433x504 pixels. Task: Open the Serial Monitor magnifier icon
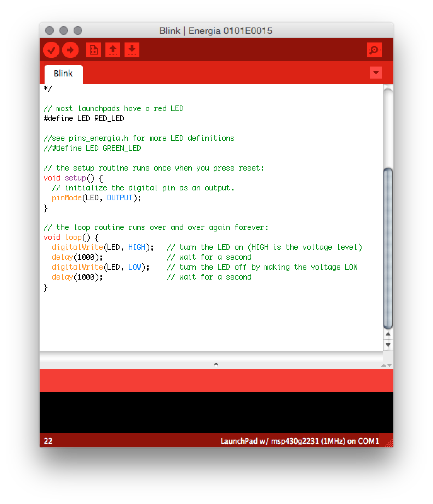(x=374, y=50)
